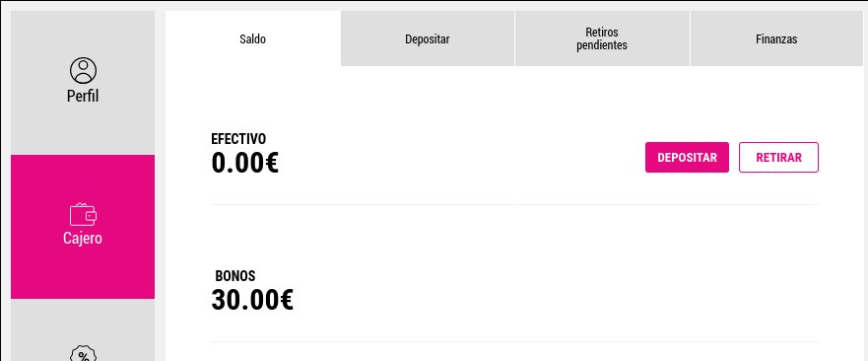Click the BONOS heading
Viewport: 868px width, 361px height.
tap(235, 276)
